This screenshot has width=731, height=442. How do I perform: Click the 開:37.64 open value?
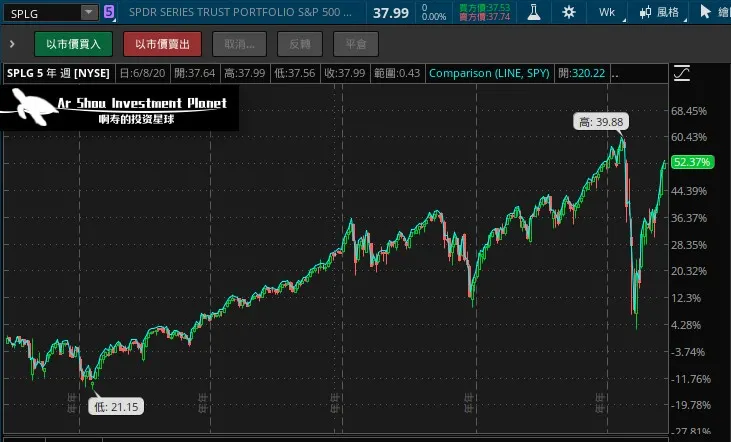click(x=194, y=73)
